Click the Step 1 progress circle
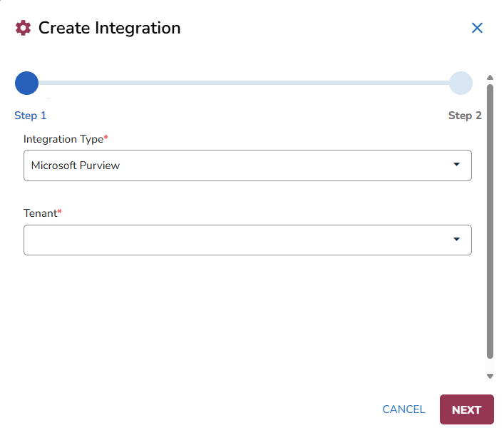The height and width of the screenshot is (433, 504). [x=26, y=83]
